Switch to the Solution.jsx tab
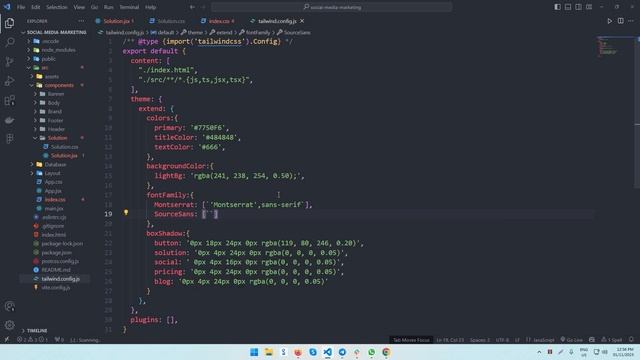The width and height of the screenshot is (640, 360). [116, 21]
